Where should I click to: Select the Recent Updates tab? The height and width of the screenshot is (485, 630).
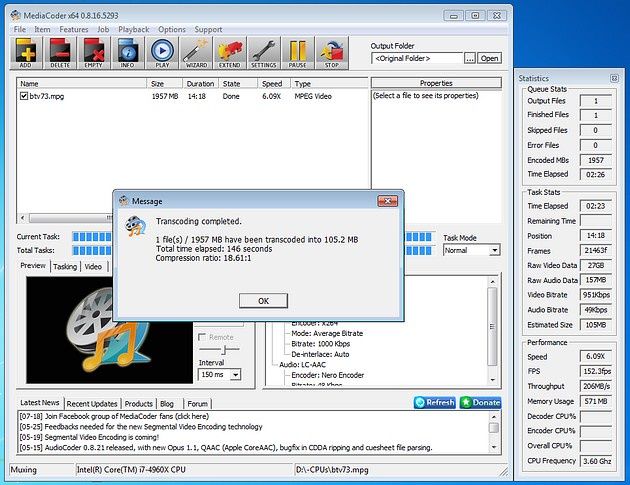pyautogui.click(x=92, y=404)
